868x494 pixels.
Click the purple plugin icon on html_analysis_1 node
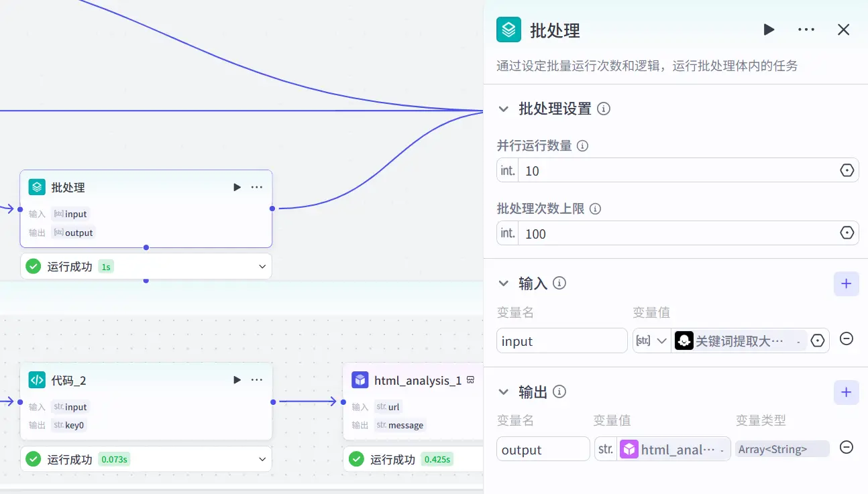(x=360, y=380)
